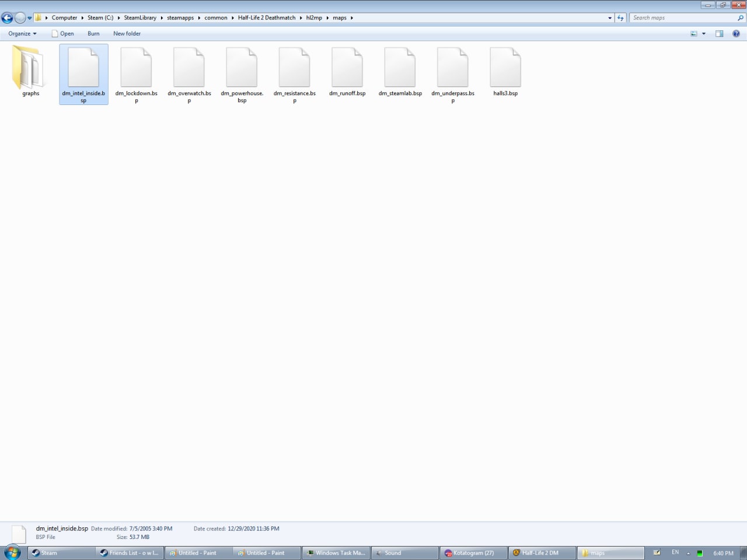
Task: Open the Windows Start menu
Action: click(x=12, y=552)
